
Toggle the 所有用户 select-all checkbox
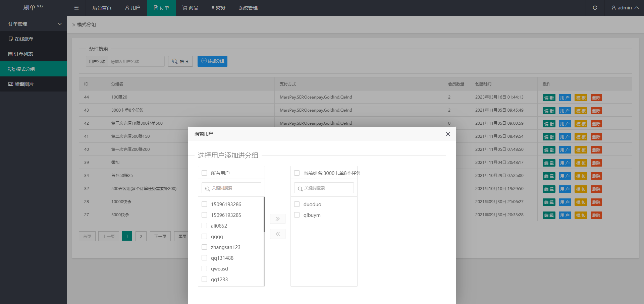pos(204,173)
